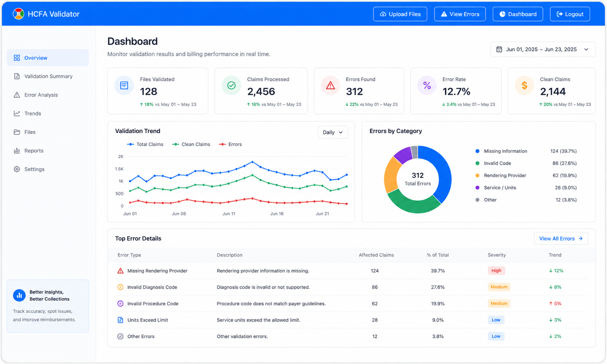The width and height of the screenshot is (607, 364).
Task: Click the Other gray legend dot
Action: [x=477, y=200]
